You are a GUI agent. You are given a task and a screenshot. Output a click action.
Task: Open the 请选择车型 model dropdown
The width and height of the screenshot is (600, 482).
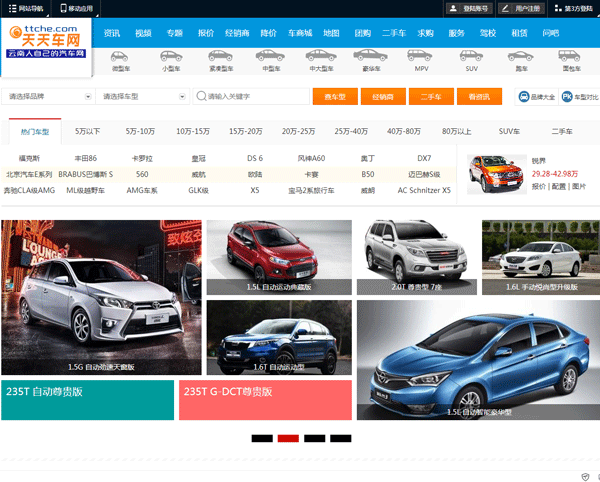coord(142,96)
